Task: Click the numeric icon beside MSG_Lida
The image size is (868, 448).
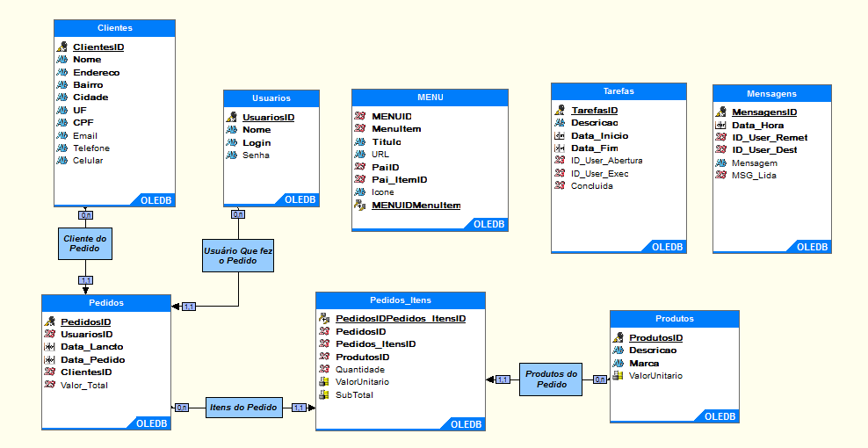Action: coord(720,175)
